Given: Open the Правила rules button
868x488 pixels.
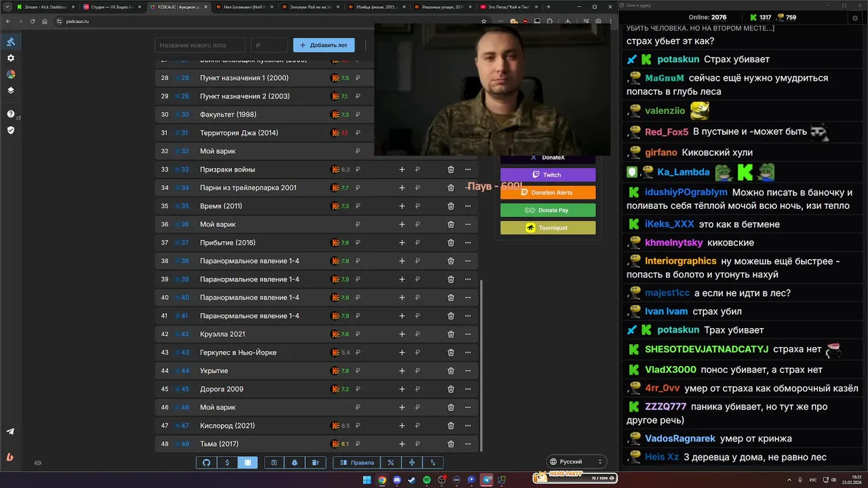Looking at the screenshot, I should 357,462.
